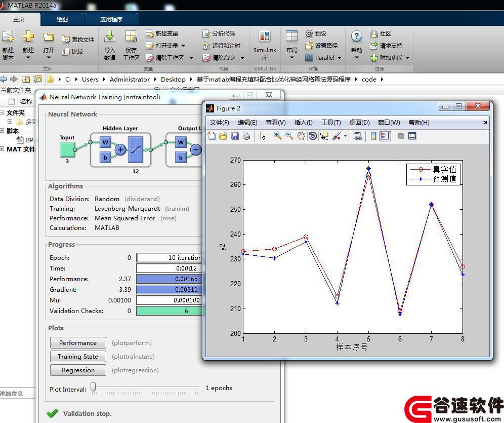
Task: Open brush color dropdown arrow in Figure 2
Action: click(x=345, y=136)
